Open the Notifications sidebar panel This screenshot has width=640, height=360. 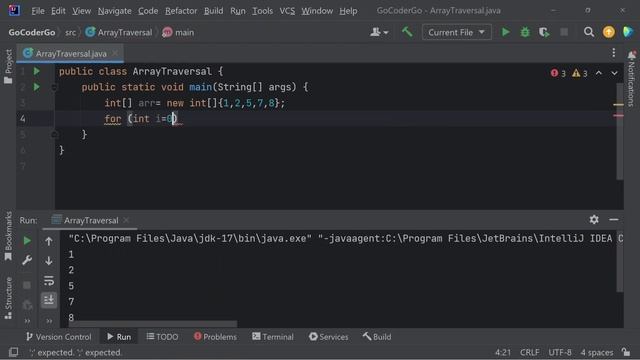(631, 79)
